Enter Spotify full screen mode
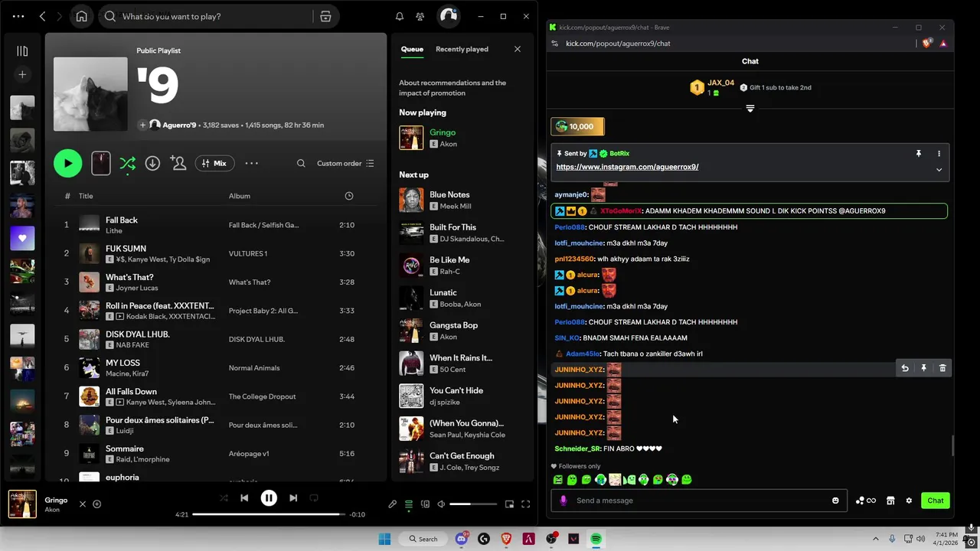 click(526, 504)
